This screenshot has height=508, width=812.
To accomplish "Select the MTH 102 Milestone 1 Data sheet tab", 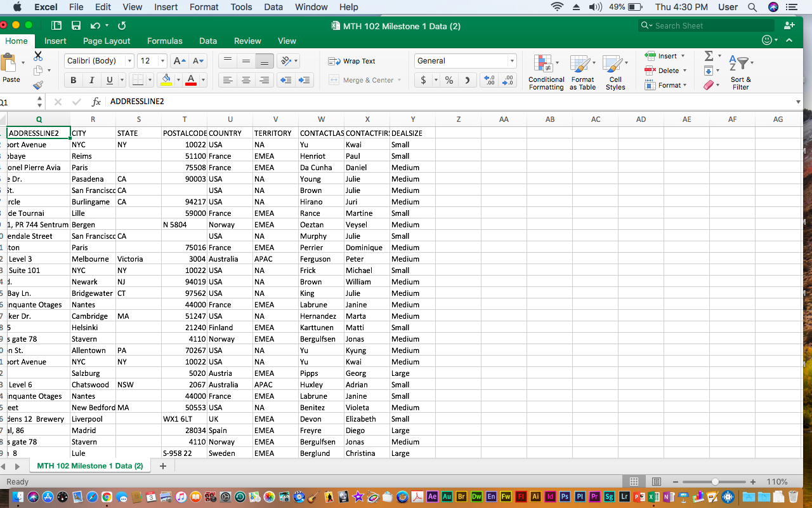I will click(90, 466).
